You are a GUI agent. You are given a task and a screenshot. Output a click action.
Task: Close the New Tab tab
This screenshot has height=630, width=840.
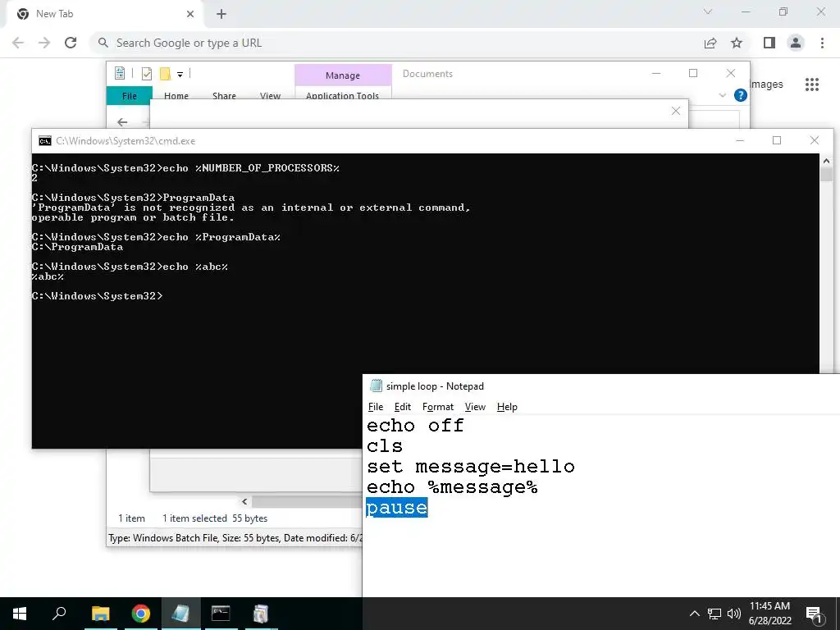(x=190, y=14)
